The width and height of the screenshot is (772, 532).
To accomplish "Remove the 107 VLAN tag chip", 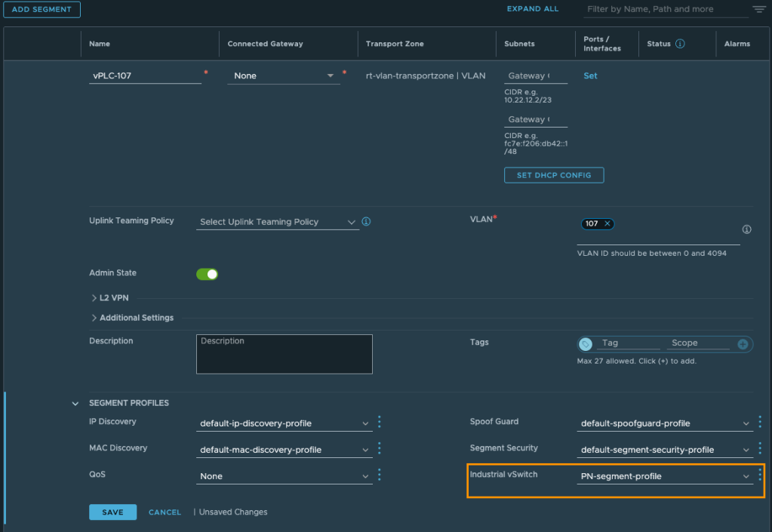I will 607,223.
